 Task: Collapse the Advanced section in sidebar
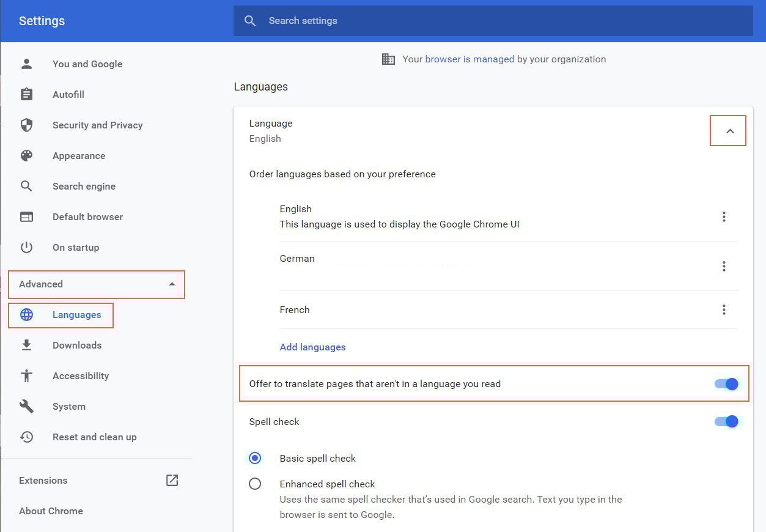97,284
